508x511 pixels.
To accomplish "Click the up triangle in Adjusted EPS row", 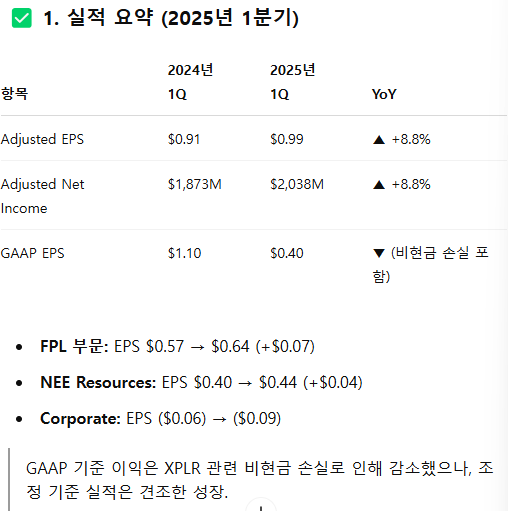I will click(379, 139).
